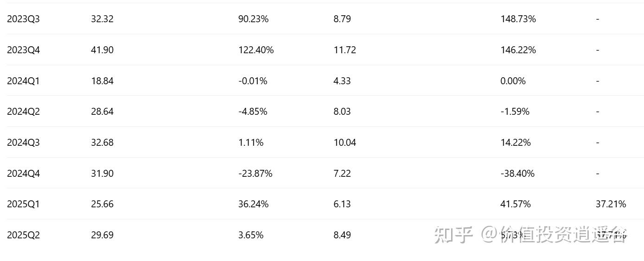Viewport: 644px width, 261px height.
Task: Select the -38.40% profit change value
Action: tap(517, 174)
